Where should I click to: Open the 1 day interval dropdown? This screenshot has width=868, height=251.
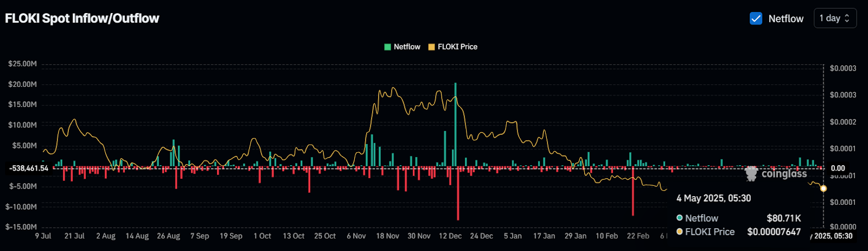click(835, 18)
